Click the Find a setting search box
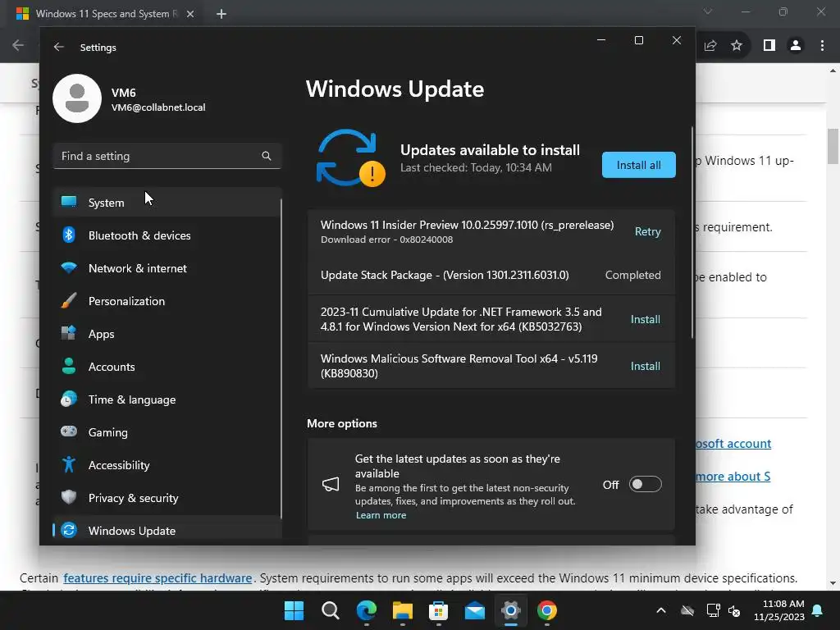 tap(167, 156)
